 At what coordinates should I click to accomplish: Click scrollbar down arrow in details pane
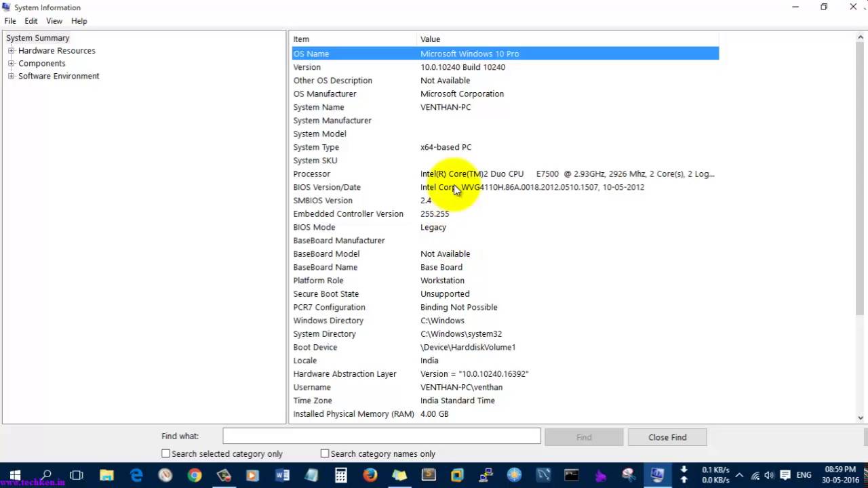[x=861, y=418]
